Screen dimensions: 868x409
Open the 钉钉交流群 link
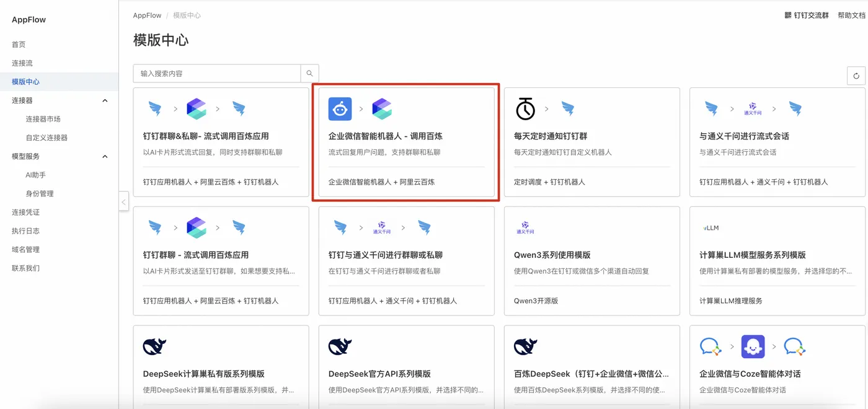pyautogui.click(x=812, y=15)
